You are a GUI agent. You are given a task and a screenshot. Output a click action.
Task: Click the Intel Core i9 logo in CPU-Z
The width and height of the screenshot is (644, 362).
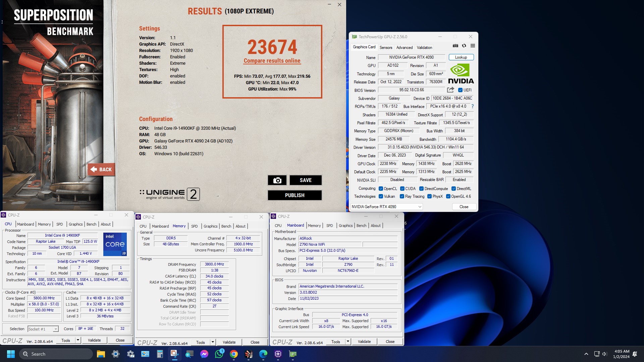[x=115, y=244]
